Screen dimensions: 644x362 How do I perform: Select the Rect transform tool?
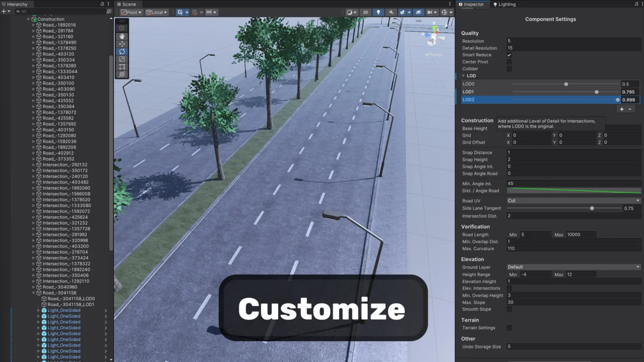point(122,67)
